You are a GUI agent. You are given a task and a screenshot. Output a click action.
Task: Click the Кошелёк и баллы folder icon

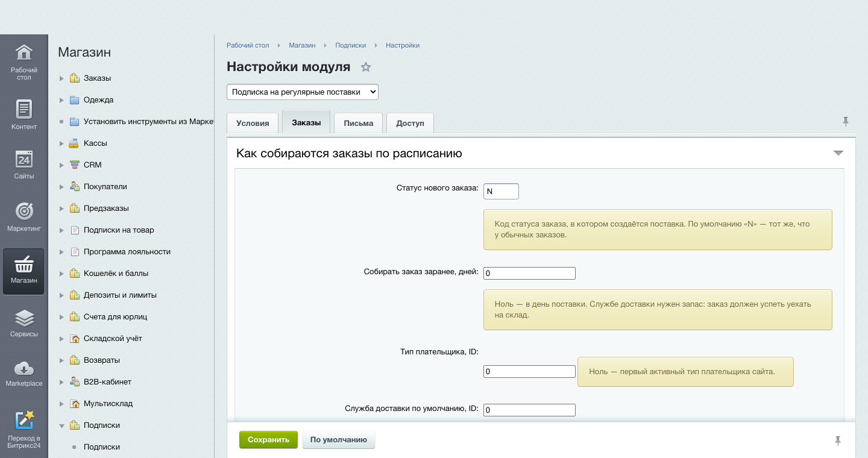point(75,273)
